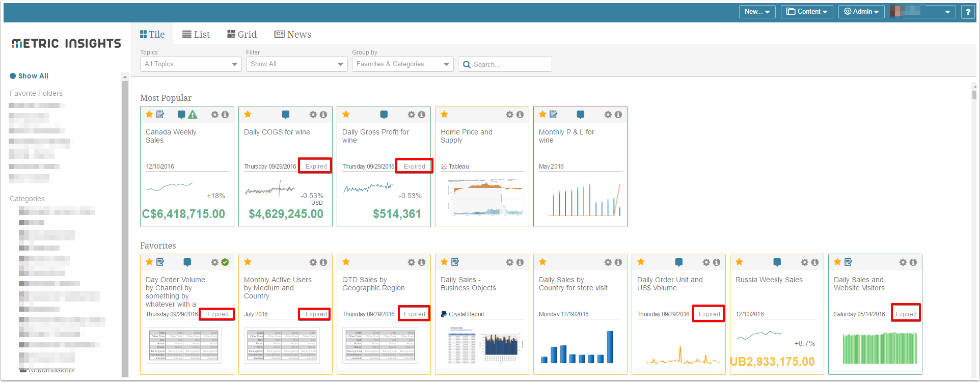Open gear icon on Russia Weekly Sales tile

pyautogui.click(x=805, y=262)
